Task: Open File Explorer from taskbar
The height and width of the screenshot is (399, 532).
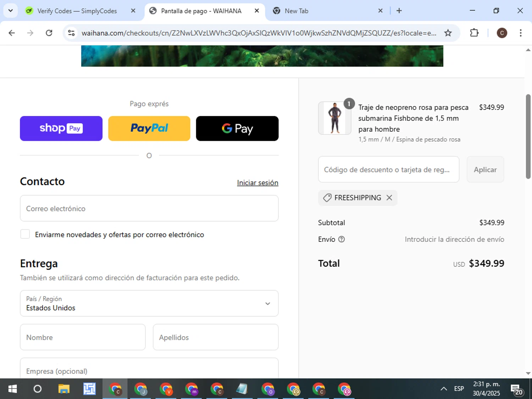Action: [64, 389]
